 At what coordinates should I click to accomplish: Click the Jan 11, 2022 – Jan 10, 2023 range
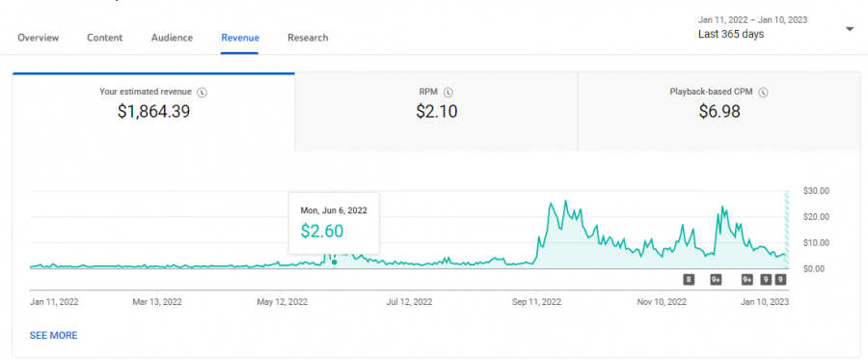[753, 20]
